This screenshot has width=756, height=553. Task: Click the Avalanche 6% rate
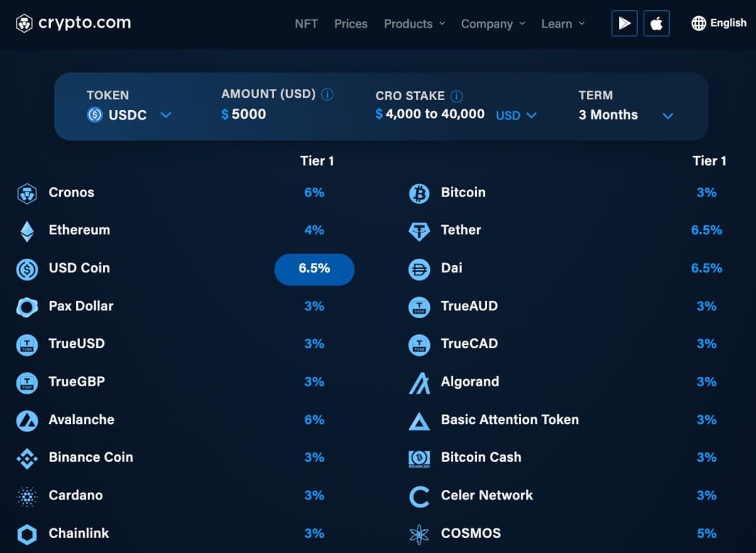[x=315, y=420]
